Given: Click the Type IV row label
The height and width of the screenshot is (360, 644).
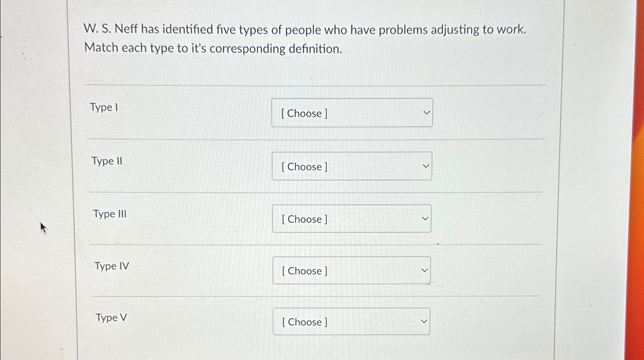Looking at the screenshot, I should pos(111,266).
